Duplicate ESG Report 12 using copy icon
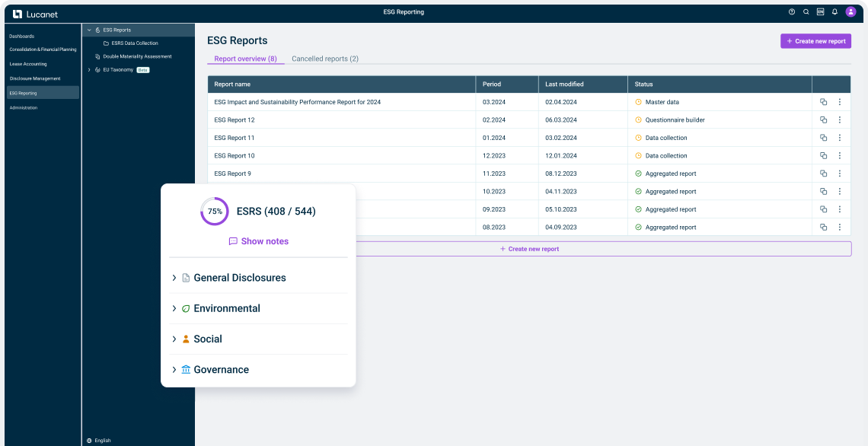Viewport: 868px width, 446px height. tap(823, 120)
